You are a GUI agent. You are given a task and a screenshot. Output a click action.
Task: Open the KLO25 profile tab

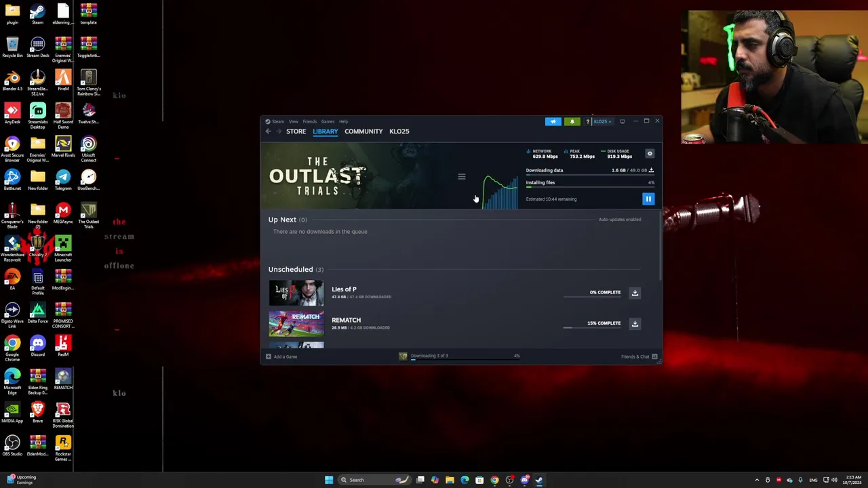click(399, 131)
